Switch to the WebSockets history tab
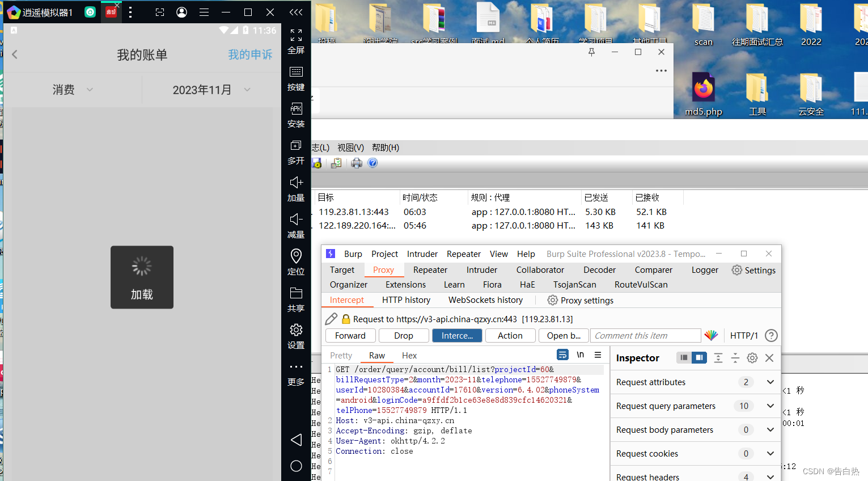The image size is (868, 481). pos(485,300)
